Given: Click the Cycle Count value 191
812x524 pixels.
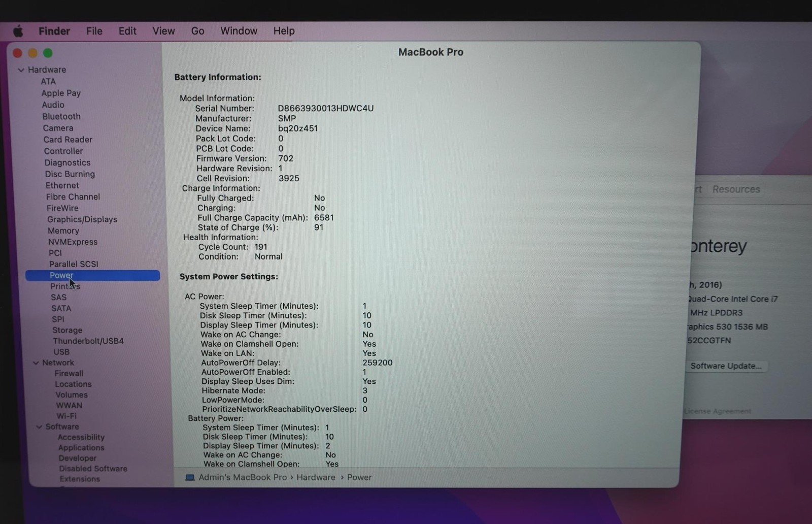Looking at the screenshot, I should [x=261, y=247].
